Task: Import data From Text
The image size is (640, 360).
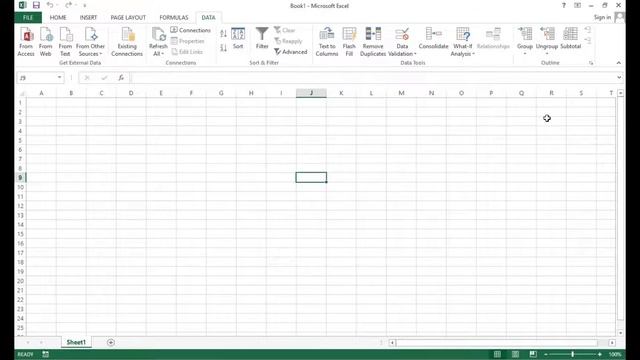Action: [x=65, y=42]
